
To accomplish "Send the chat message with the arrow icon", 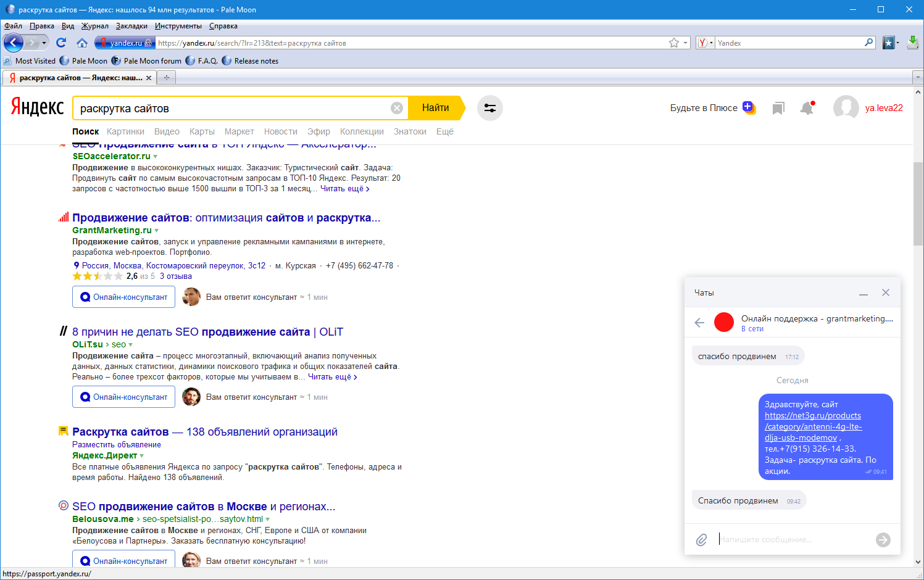I will coord(883,540).
